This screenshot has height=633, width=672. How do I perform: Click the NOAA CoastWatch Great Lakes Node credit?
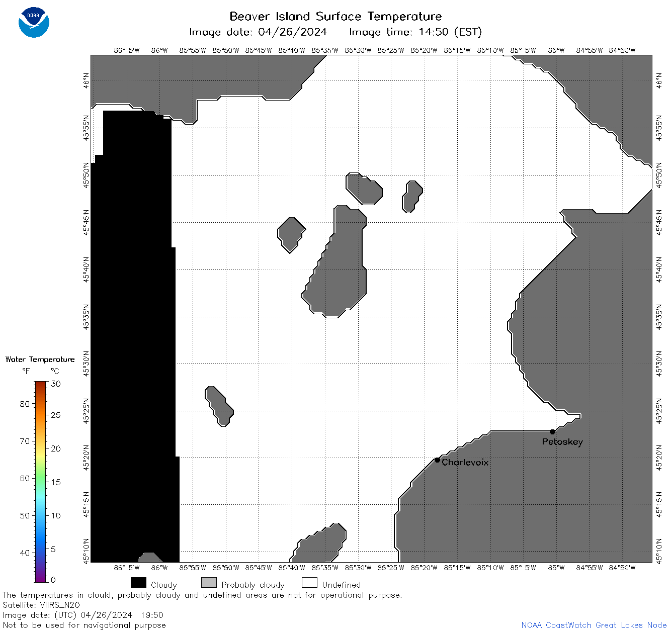tap(594, 625)
